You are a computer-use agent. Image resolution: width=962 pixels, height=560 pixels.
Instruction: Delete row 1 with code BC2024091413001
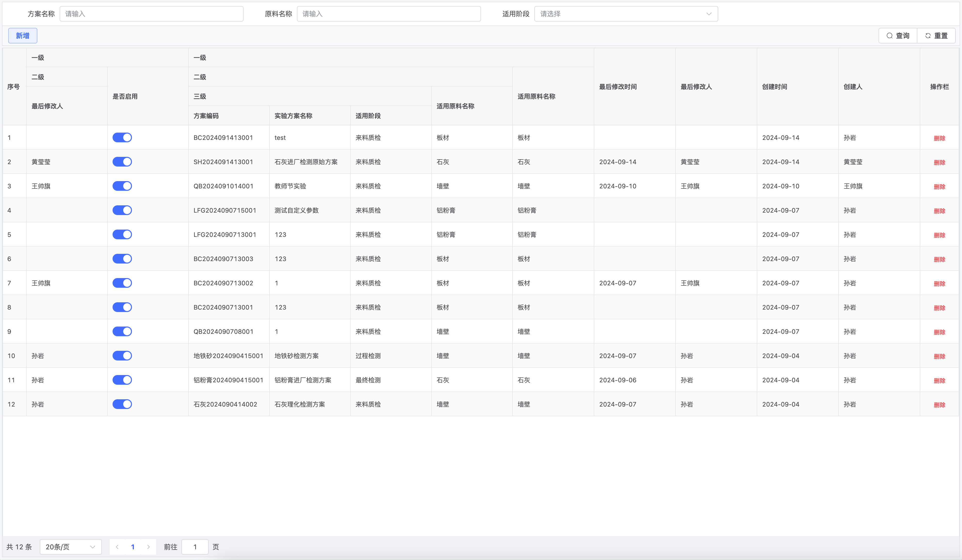(x=939, y=138)
